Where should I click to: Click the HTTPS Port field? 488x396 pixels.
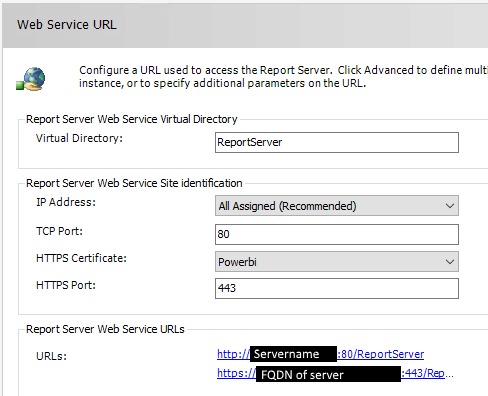pyautogui.click(x=337, y=288)
